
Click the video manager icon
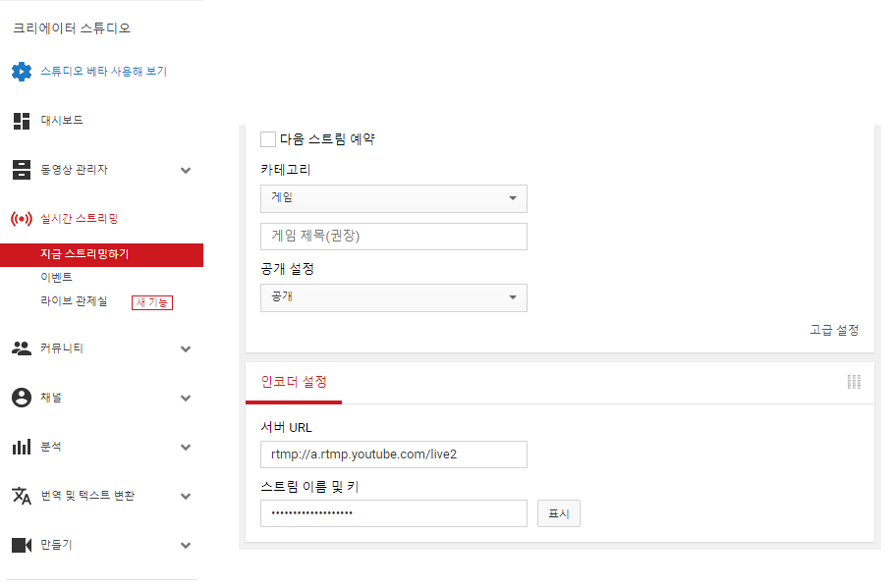pos(22,170)
